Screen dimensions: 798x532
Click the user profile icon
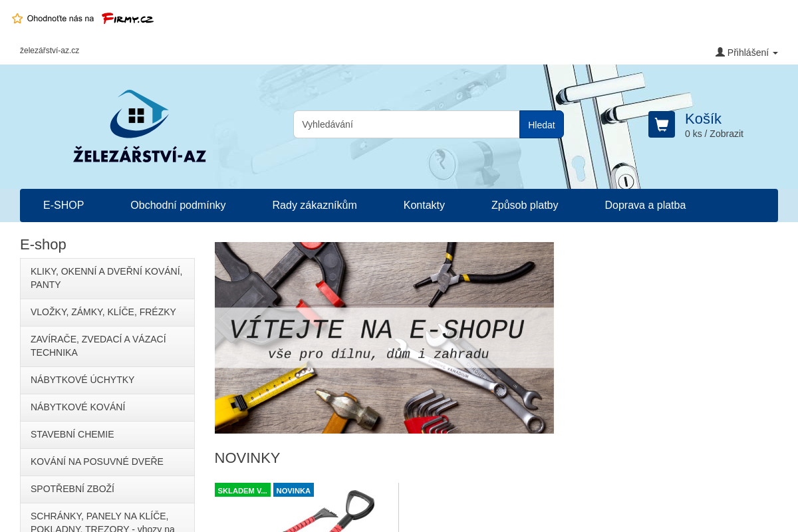[x=720, y=52]
